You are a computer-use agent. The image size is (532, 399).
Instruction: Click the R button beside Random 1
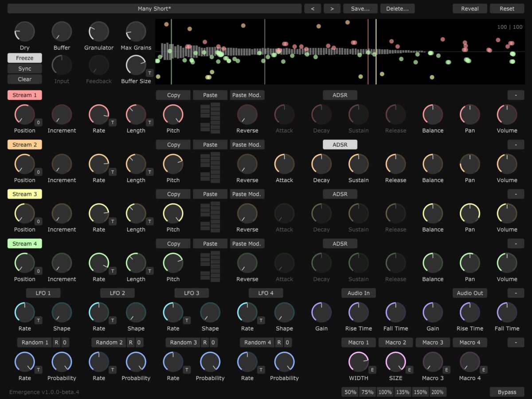56,342
